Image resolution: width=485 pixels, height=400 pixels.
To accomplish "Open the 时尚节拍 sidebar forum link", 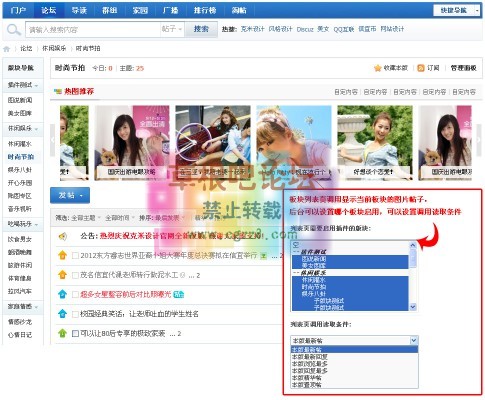I will click(x=21, y=157).
